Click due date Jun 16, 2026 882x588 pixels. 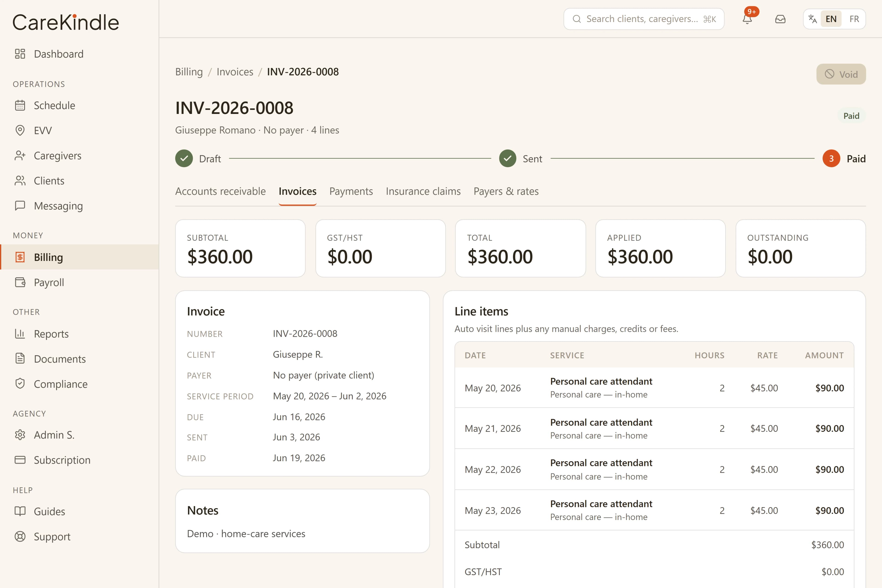(299, 417)
